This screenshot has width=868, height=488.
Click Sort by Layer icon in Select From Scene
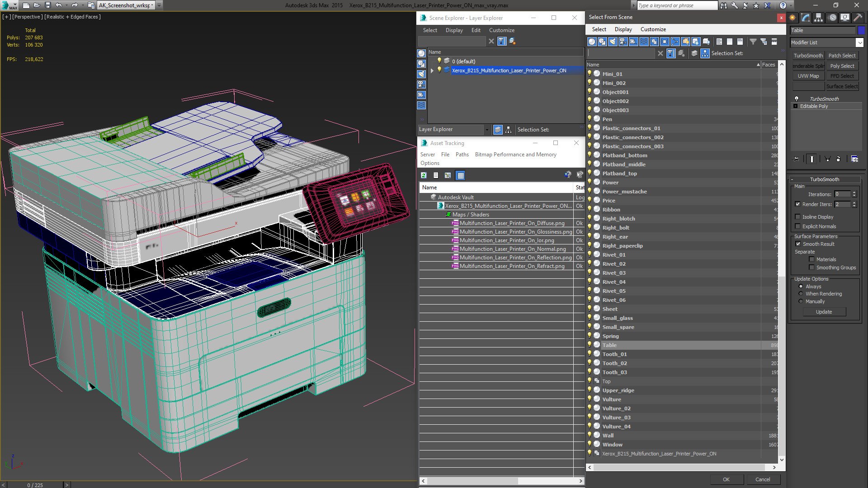click(694, 53)
